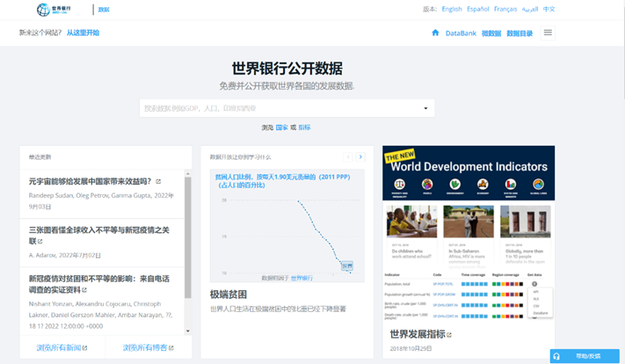This screenshot has height=364, width=625.
Task: Click the 帮助/反馈 button
Action: point(585,356)
